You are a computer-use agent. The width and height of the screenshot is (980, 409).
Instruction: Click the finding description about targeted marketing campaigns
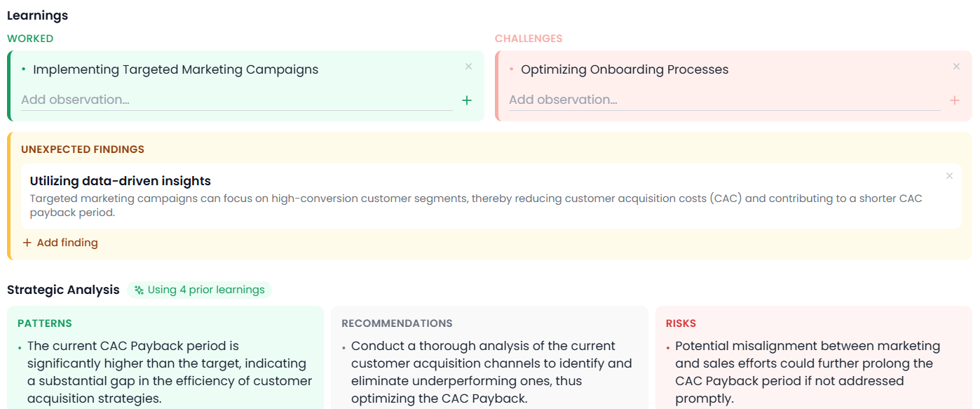tap(476, 206)
